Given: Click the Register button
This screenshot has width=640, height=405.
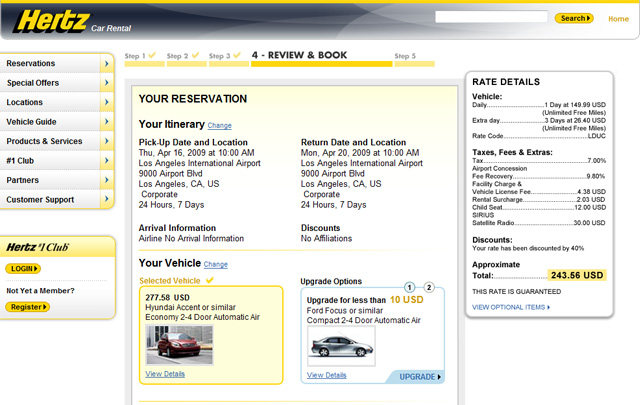Looking at the screenshot, I should pos(28,307).
